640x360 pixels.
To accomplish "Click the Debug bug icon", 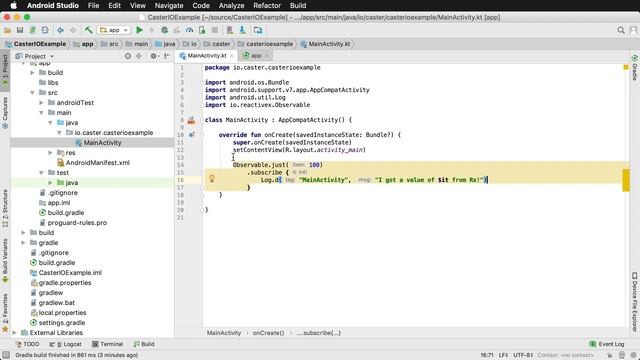I will coord(164,30).
